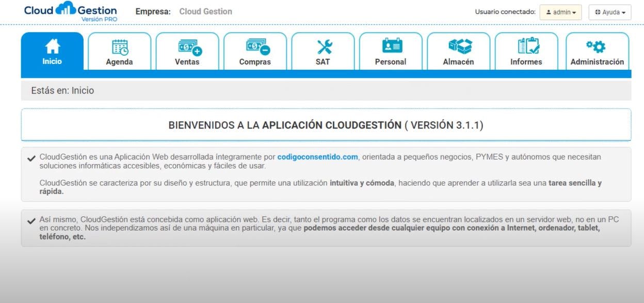Click the 'Estás en: Inicio' breadcrumb

[x=62, y=91]
